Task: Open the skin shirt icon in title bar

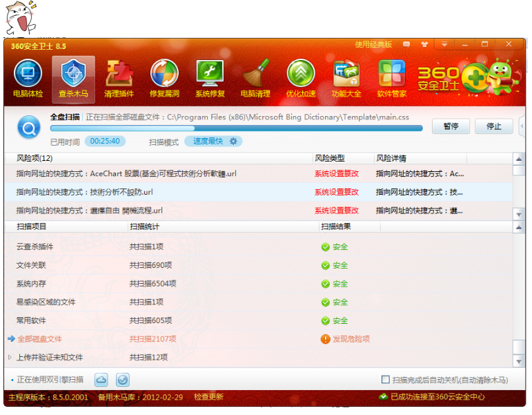Action: [424, 44]
